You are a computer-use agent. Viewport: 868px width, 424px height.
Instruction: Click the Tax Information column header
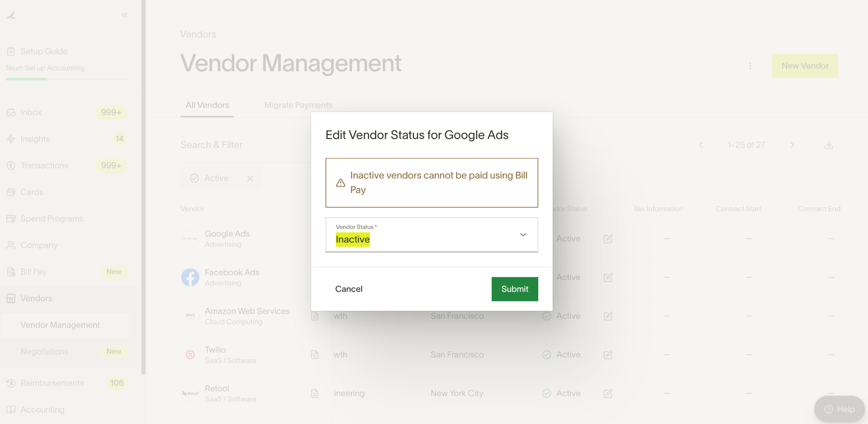coord(658,209)
